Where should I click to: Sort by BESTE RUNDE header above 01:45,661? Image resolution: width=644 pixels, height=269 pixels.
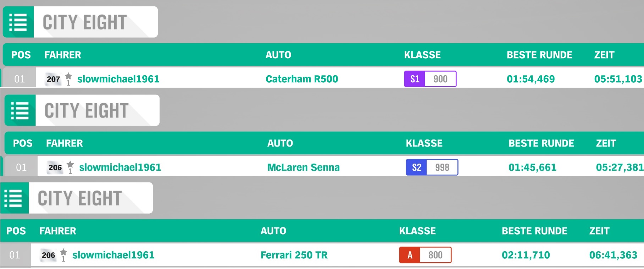click(x=541, y=143)
